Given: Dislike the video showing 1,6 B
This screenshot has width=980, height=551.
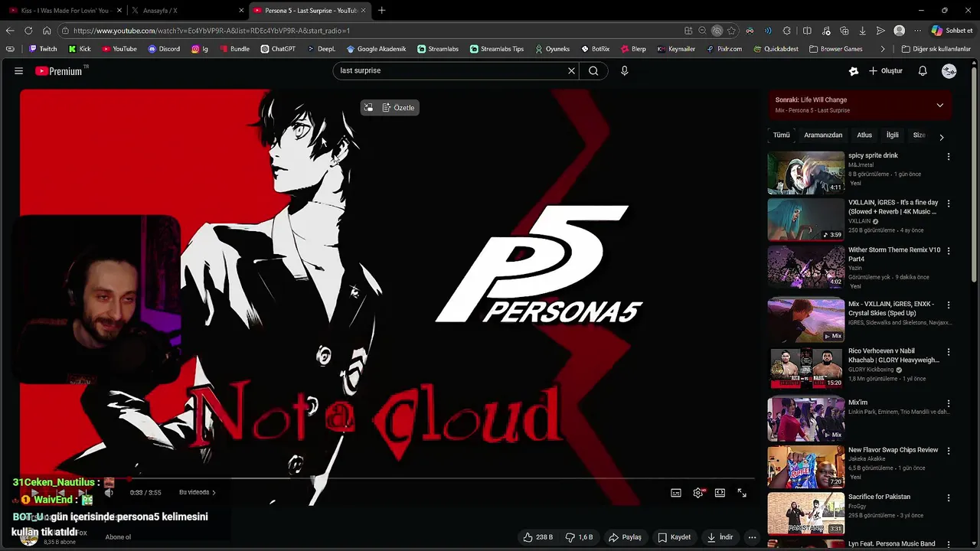Looking at the screenshot, I should click(580, 537).
